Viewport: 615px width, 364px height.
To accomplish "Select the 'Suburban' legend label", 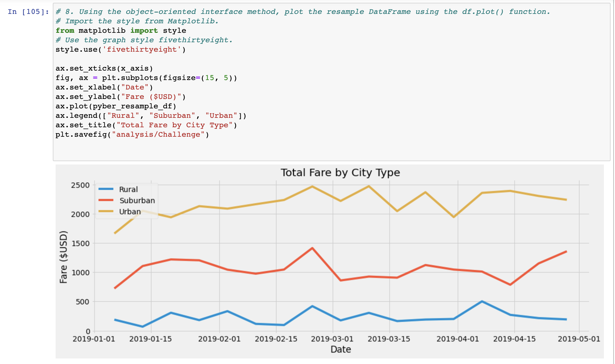I will point(137,200).
